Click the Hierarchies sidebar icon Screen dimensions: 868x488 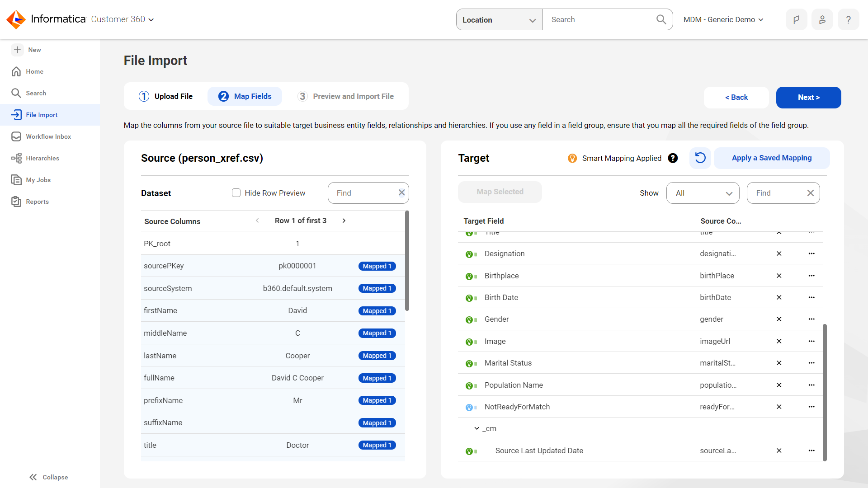point(16,158)
